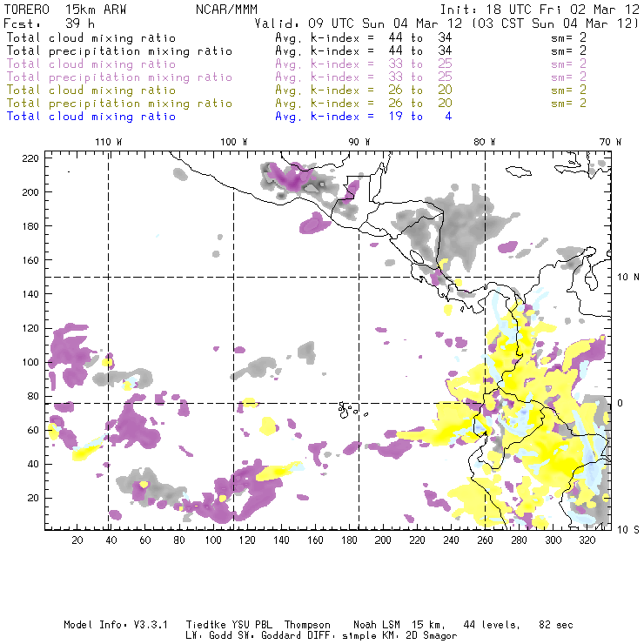The width and height of the screenshot is (644, 644).
Task: Click the "Noah LSM" footer label
Action: 377,625
